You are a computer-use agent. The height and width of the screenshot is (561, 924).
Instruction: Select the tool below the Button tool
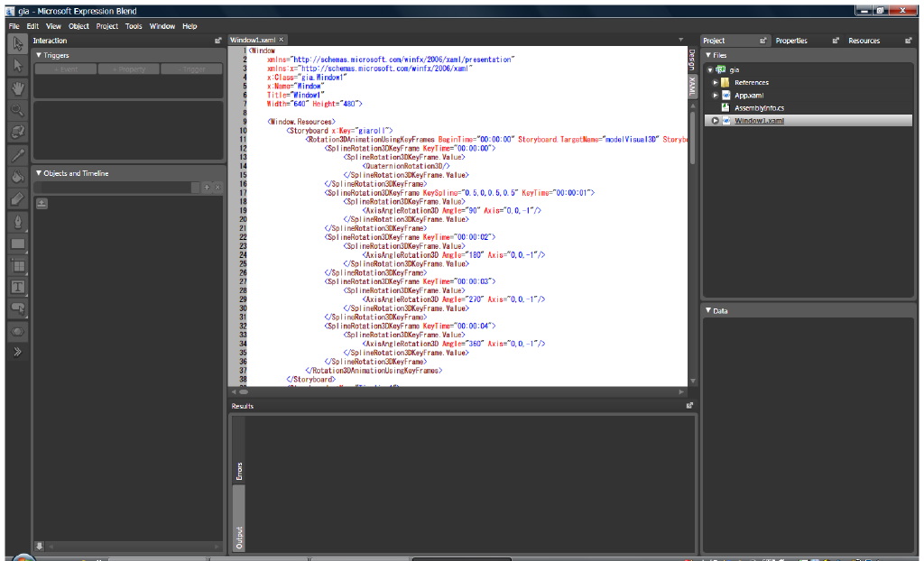click(18, 331)
